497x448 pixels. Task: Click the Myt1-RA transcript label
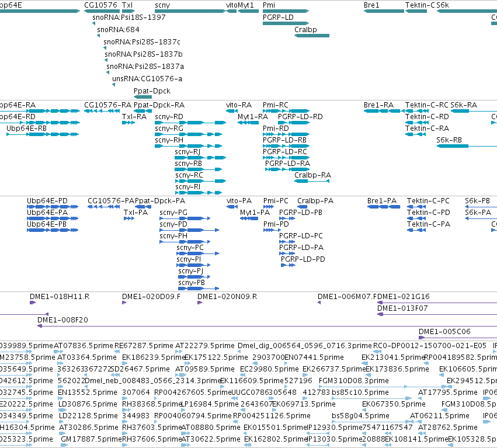[x=253, y=117]
